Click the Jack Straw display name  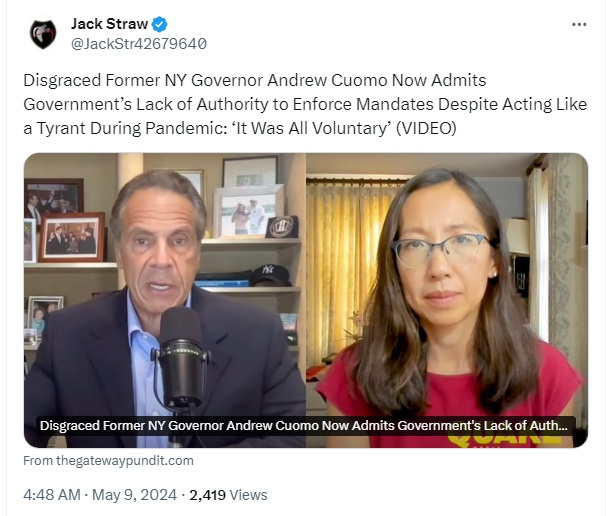(x=109, y=24)
